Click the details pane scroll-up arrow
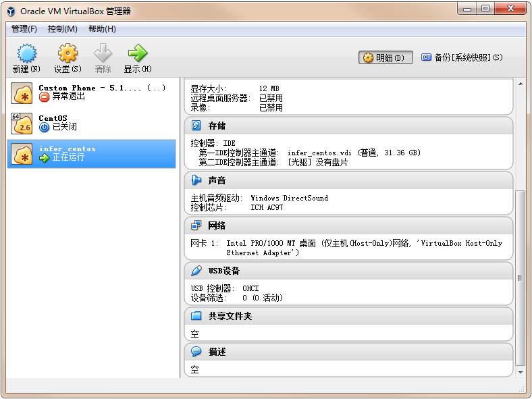This screenshot has width=532, height=399. pos(521,84)
